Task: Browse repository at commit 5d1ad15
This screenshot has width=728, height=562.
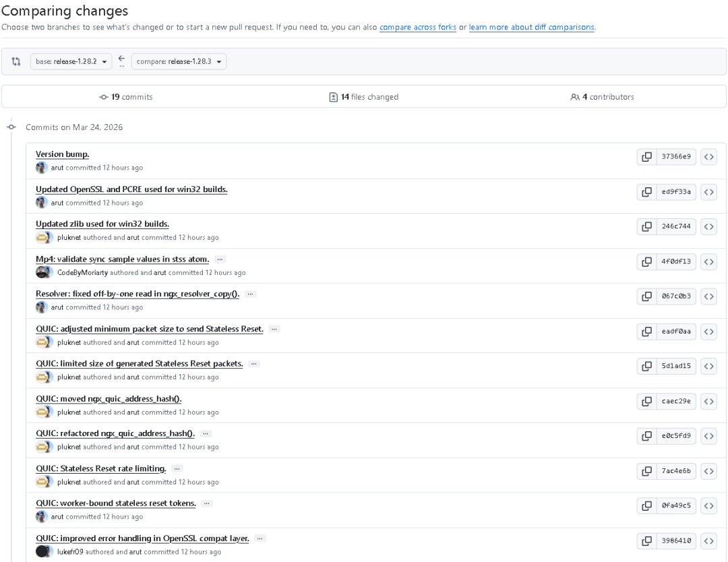Action: click(x=708, y=366)
